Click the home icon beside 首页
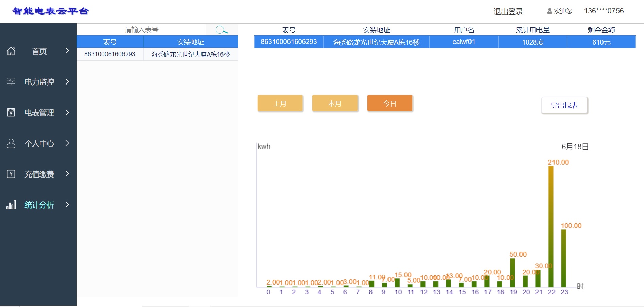Screen dimensions: 644x307 click(11, 51)
